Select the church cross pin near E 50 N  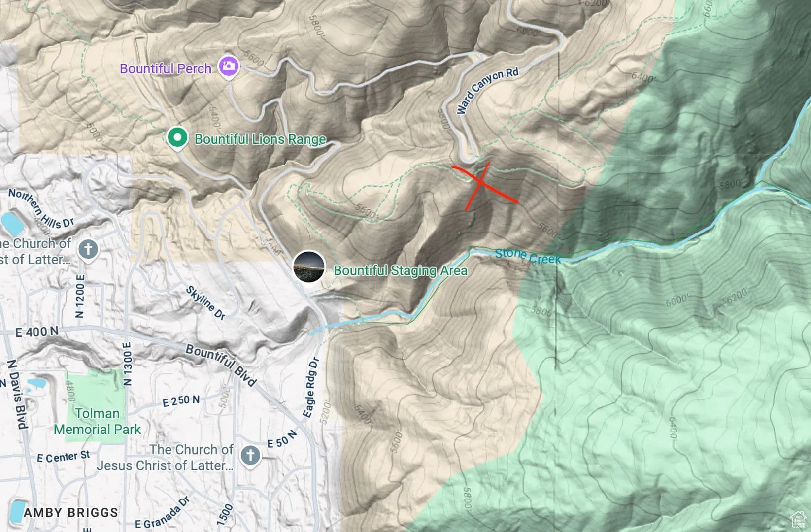click(250, 456)
